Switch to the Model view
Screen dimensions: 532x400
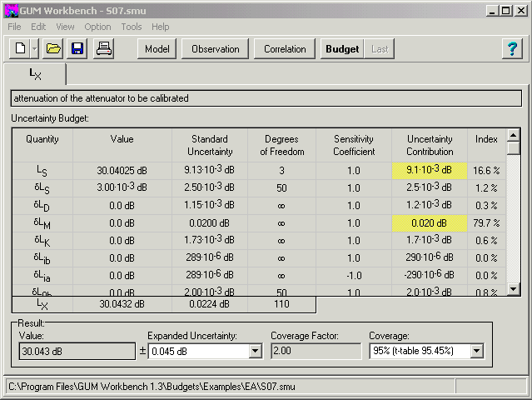tap(157, 49)
